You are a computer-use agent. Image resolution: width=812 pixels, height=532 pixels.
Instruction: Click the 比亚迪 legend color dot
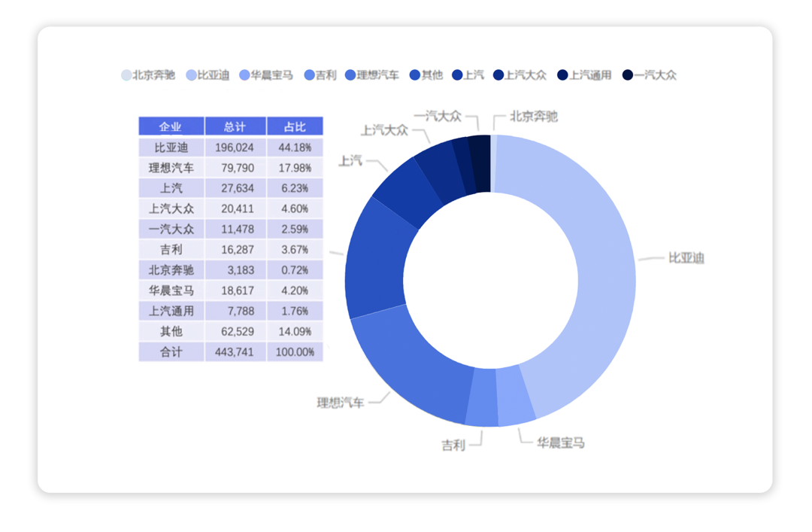coord(191,75)
